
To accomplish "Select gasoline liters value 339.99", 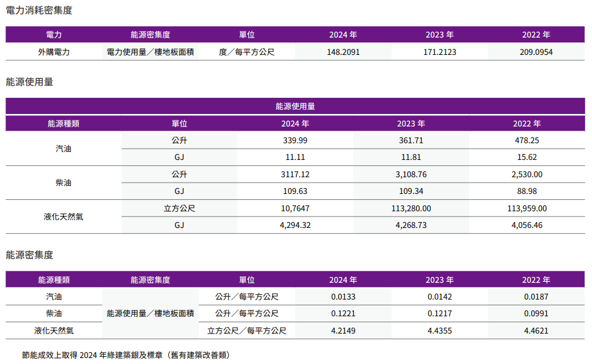I will pos(295,140).
